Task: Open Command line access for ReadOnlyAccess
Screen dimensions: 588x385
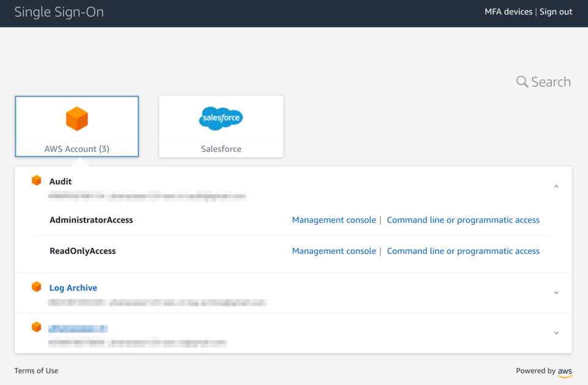Action: click(x=463, y=251)
